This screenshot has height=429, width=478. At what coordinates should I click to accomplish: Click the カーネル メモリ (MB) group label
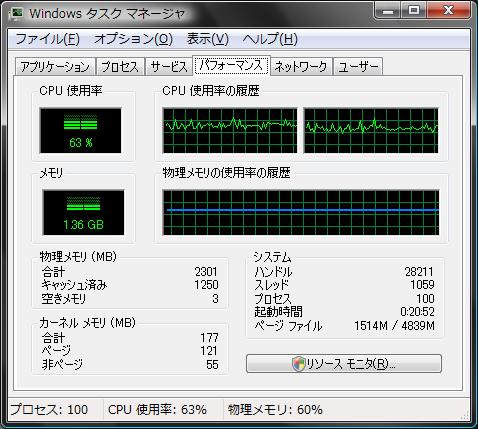point(88,322)
